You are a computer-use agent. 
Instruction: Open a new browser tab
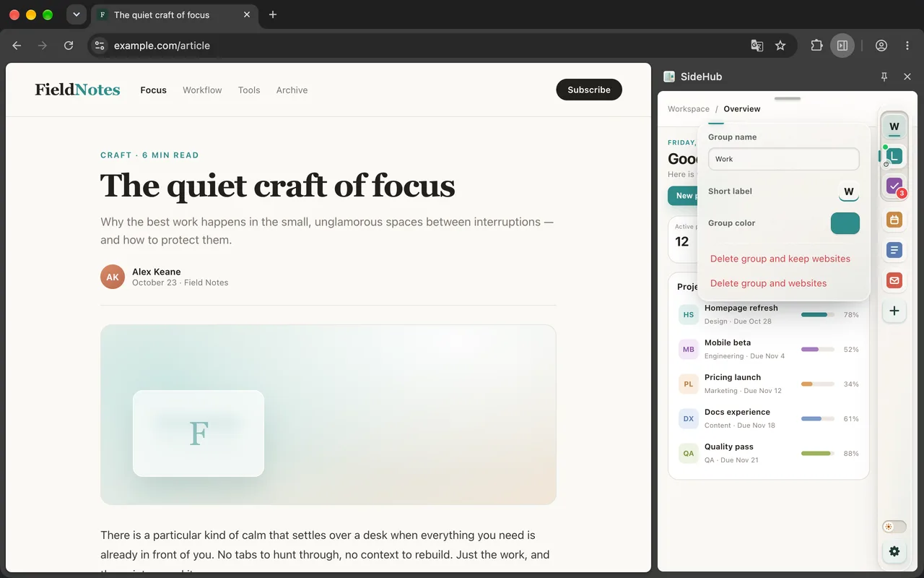pyautogui.click(x=273, y=14)
